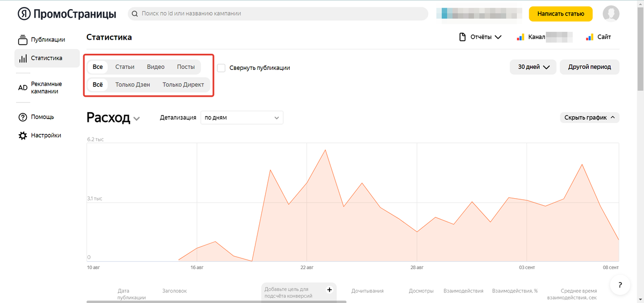Click the 22 авг axis label
644x303 pixels.
[306, 267]
